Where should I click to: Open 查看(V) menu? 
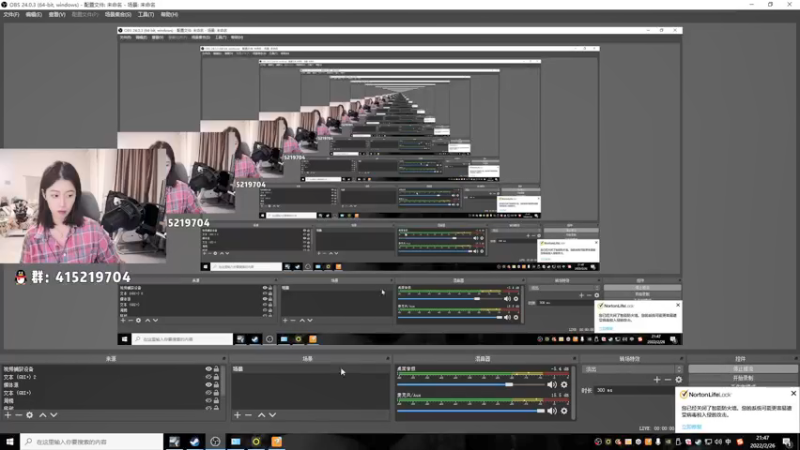[57, 15]
